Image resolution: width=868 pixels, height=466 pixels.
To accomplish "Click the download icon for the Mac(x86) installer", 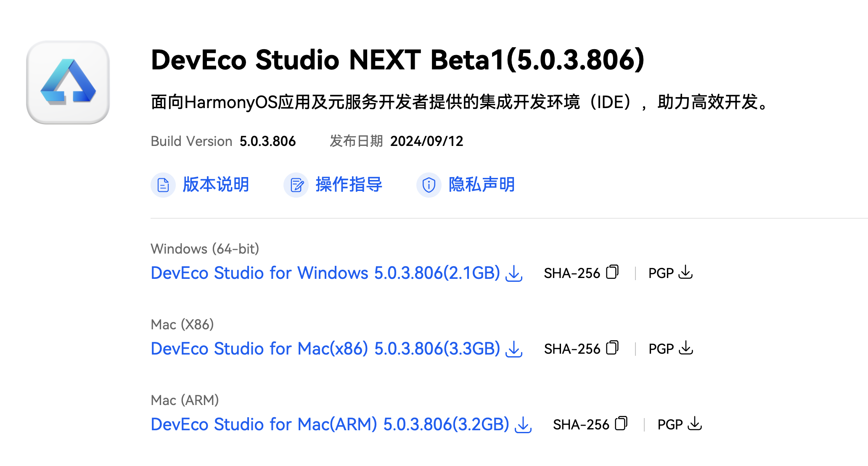I will pyautogui.click(x=514, y=349).
